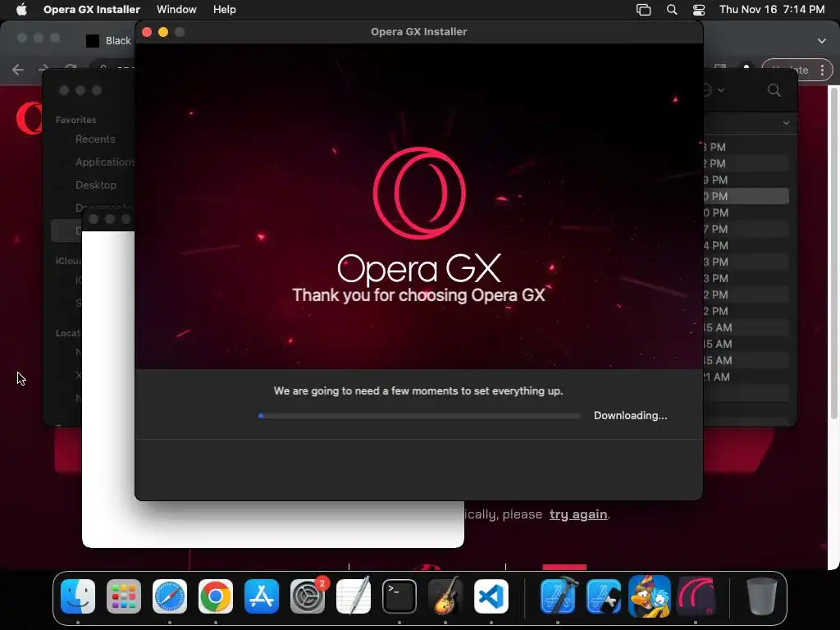Open the Apple menu
The image size is (840, 630).
(x=21, y=10)
